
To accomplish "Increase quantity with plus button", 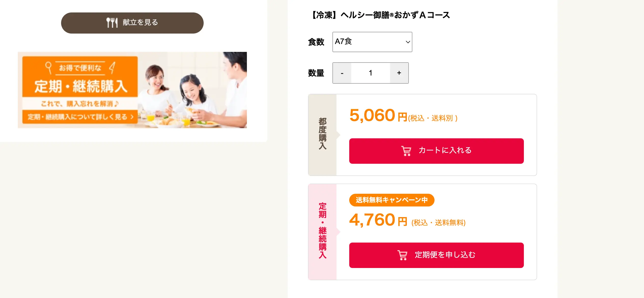I will [399, 73].
